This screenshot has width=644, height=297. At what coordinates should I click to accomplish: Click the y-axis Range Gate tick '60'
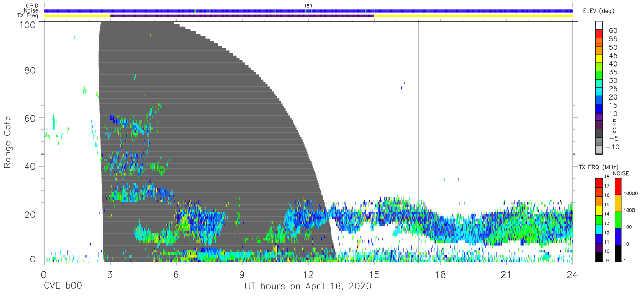click(x=30, y=118)
